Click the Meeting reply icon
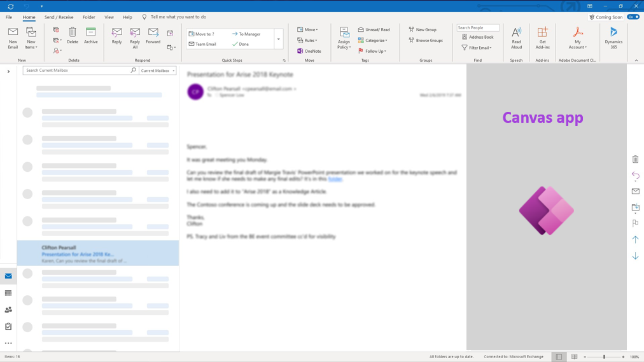 pos(170,33)
